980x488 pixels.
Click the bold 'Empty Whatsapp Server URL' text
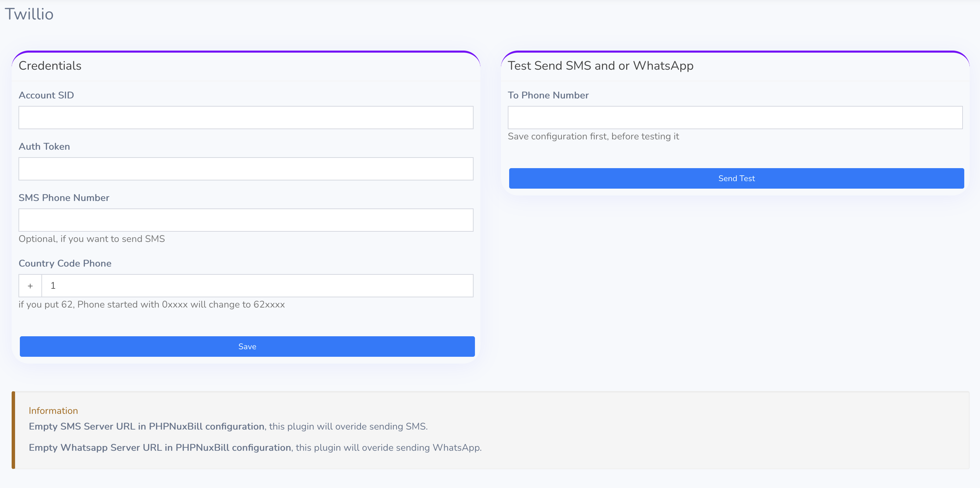click(160, 448)
